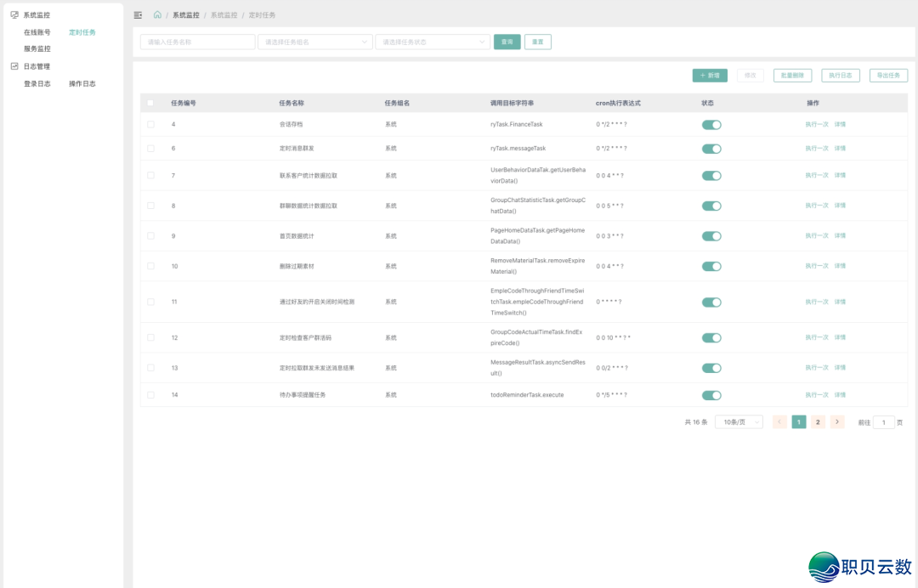
Task: Click the 请输入任务名称 input field
Action: point(196,41)
